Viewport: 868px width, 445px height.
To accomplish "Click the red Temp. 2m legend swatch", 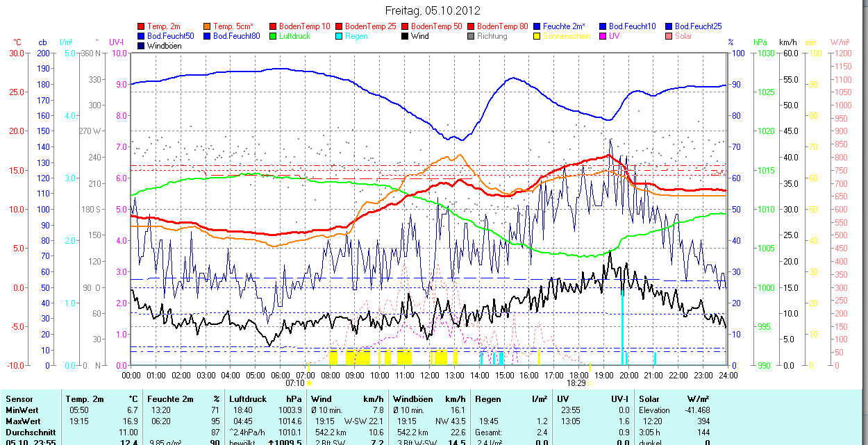I will 142,26.
